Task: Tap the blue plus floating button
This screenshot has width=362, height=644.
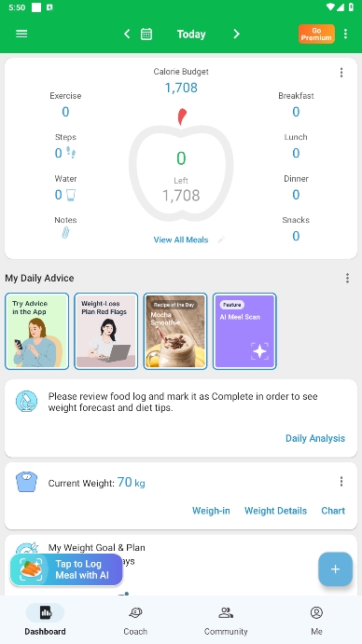Action: 335,569
